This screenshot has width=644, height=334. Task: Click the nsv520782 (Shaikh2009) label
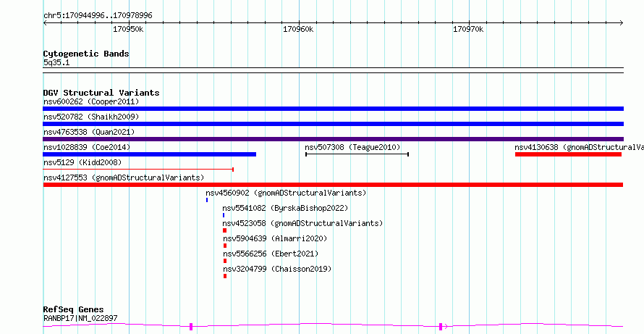coord(91,117)
